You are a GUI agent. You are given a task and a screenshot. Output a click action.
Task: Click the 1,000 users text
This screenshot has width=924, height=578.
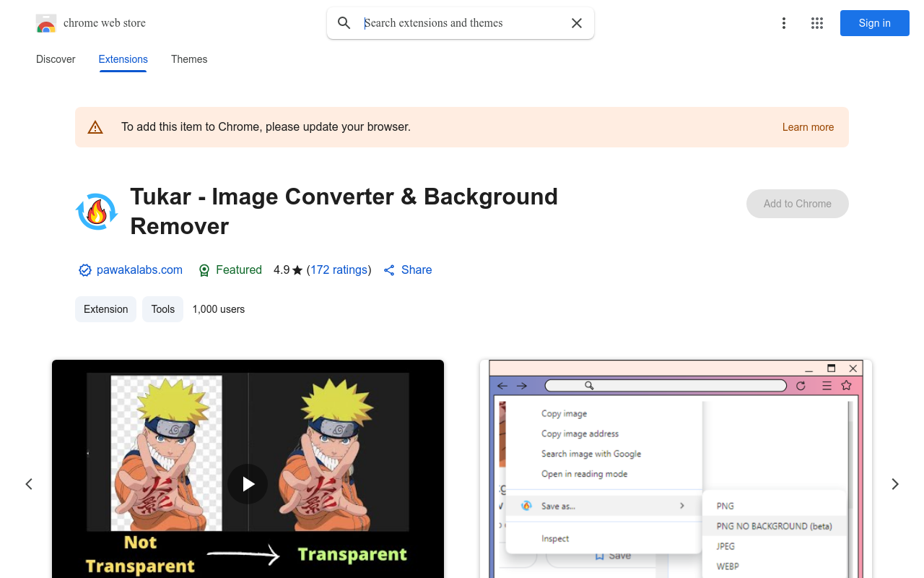click(x=219, y=309)
